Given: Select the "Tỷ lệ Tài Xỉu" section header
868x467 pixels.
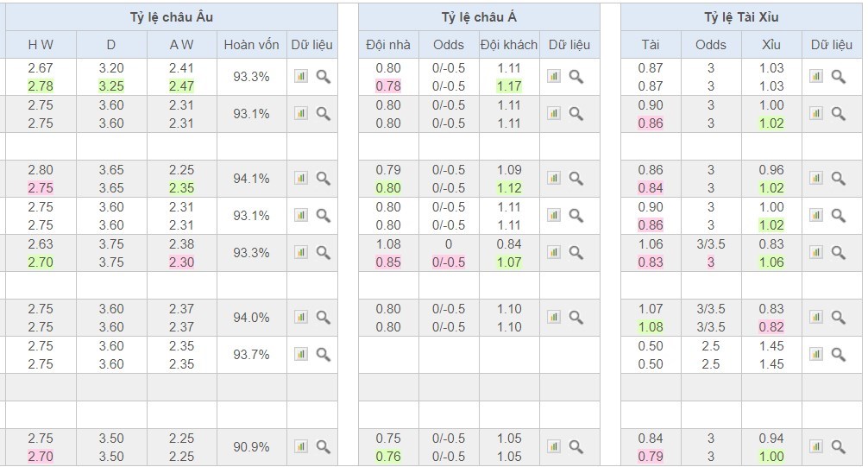Looking at the screenshot, I should pyautogui.click(x=741, y=16).
